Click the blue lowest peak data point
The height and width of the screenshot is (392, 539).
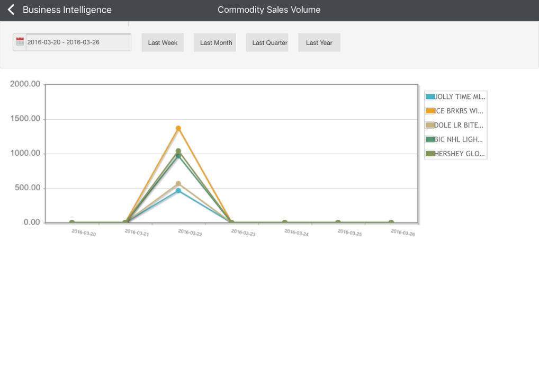click(x=178, y=191)
